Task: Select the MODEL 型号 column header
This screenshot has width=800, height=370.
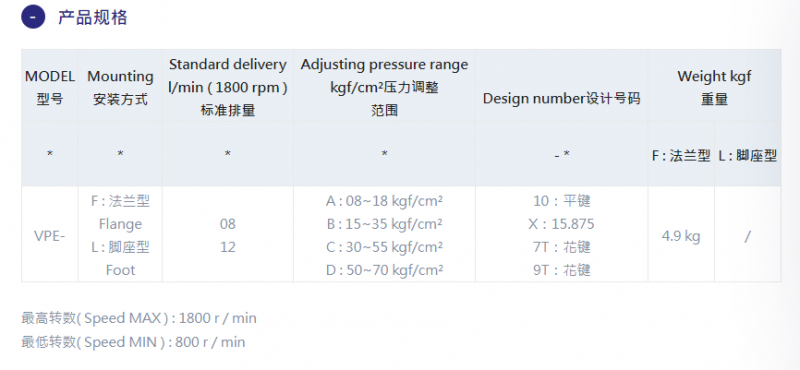Action: pyautogui.click(x=50, y=87)
